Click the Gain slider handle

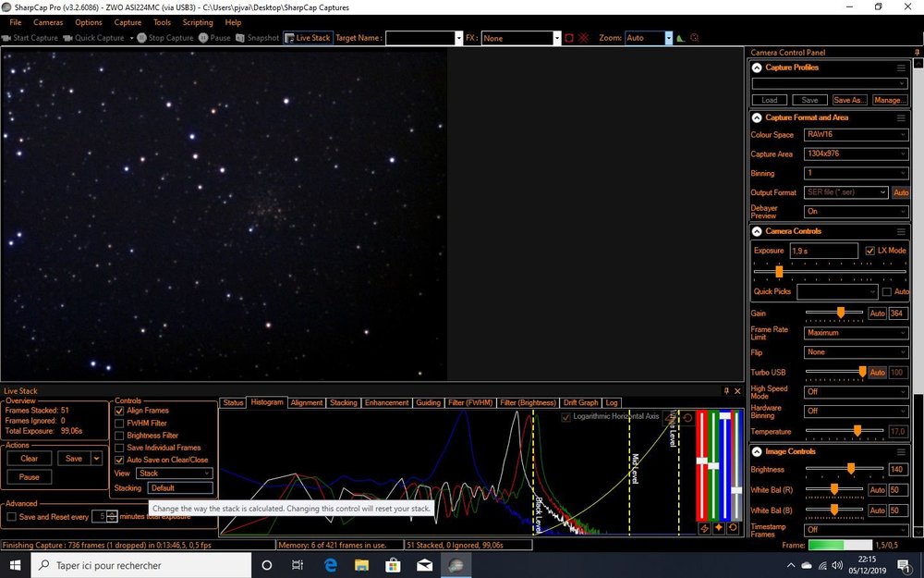click(x=840, y=314)
